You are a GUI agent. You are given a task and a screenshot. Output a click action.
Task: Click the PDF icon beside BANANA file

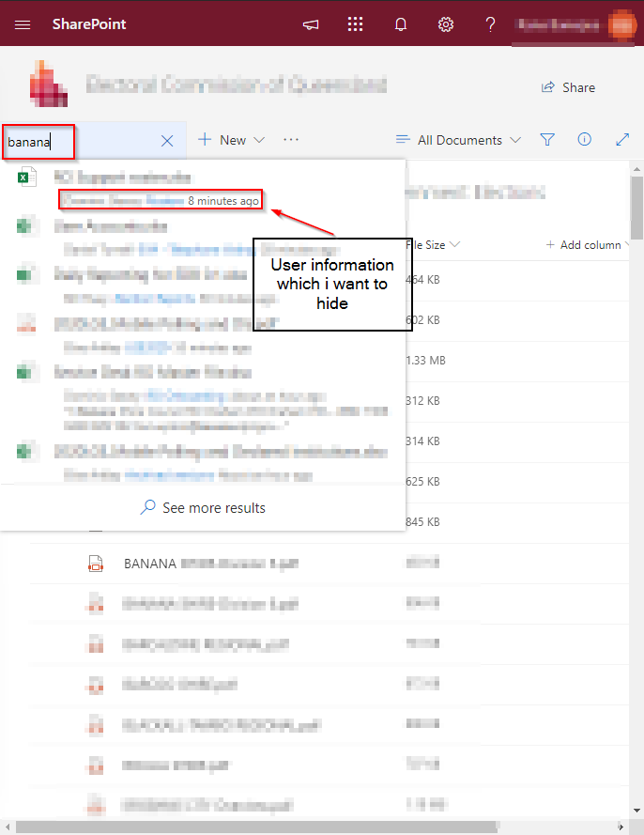(96, 564)
